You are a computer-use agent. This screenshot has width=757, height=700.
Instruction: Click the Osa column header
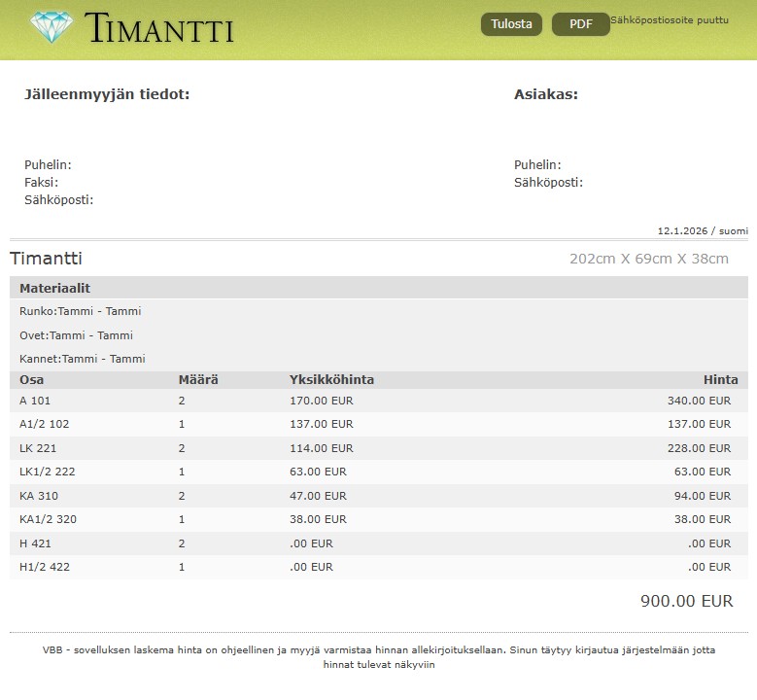31,380
